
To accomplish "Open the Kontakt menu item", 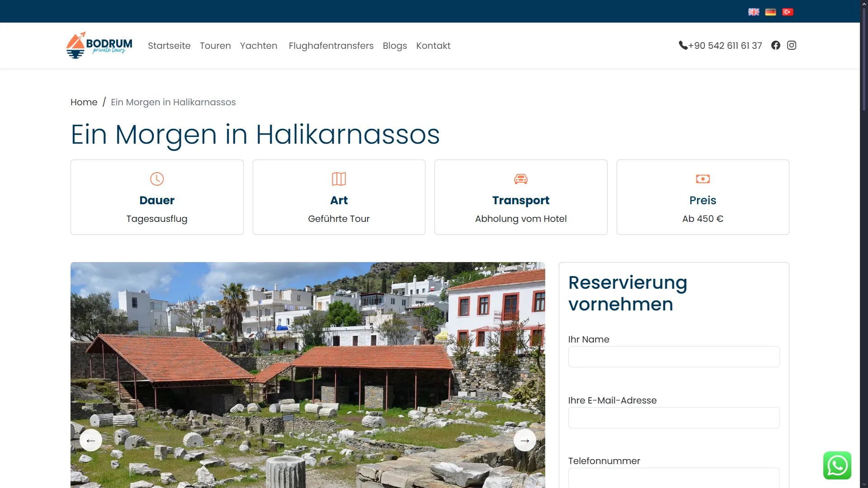I will pyautogui.click(x=433, y=46).
